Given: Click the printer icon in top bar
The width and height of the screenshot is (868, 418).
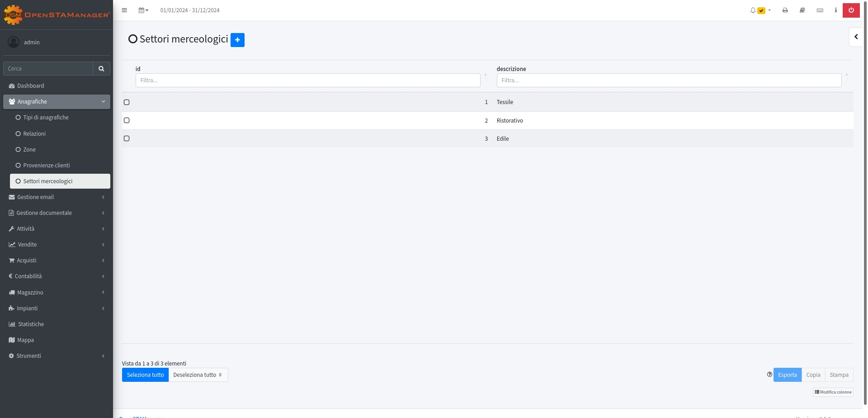Looking at the screenshot, I should (785, 10).
